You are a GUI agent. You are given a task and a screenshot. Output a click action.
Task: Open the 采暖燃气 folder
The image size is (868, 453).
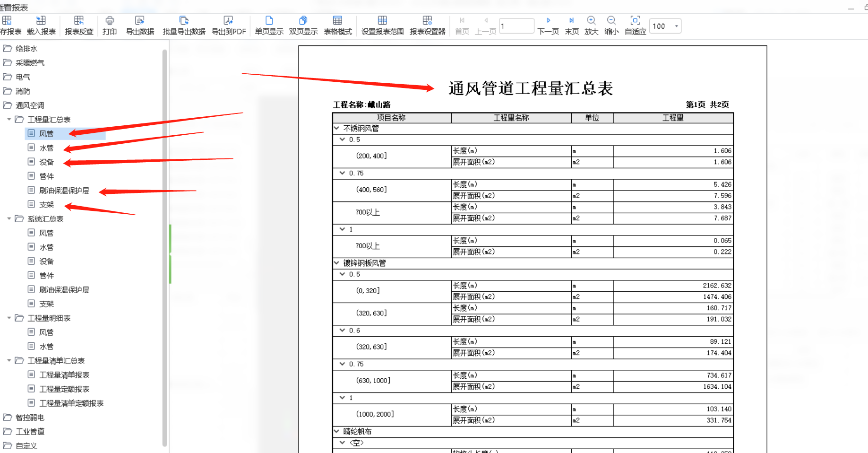[24, 63]
